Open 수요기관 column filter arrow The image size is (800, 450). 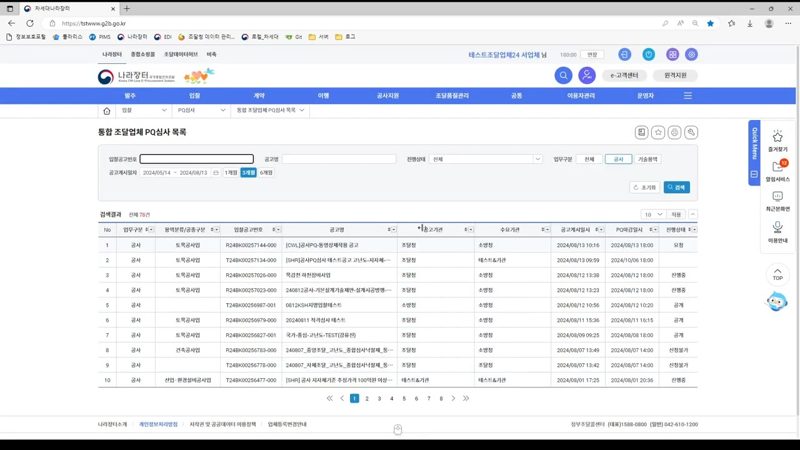click(x=546, y=230)
